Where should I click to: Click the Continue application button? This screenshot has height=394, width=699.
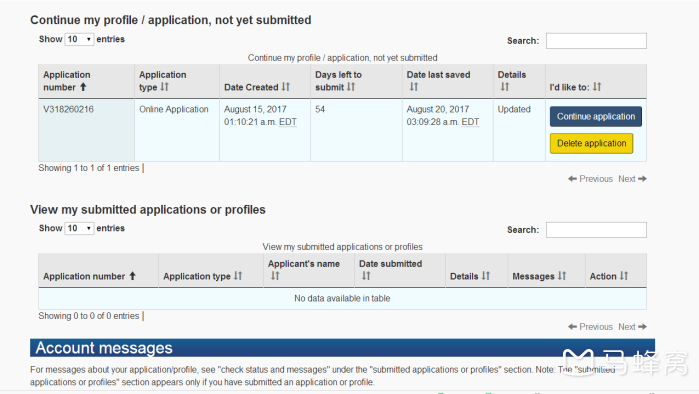pos(596,116)
